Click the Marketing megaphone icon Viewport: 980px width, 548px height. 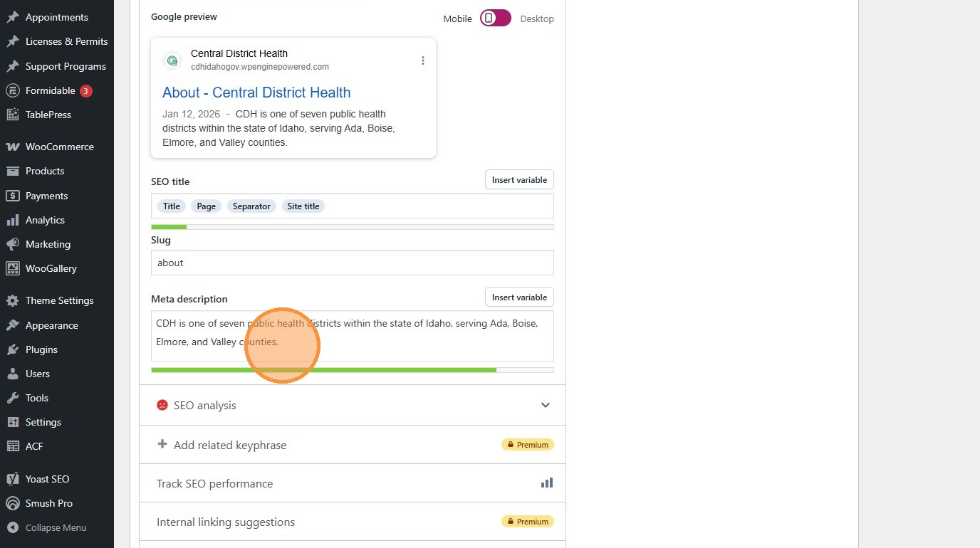[x=12, y=244]
